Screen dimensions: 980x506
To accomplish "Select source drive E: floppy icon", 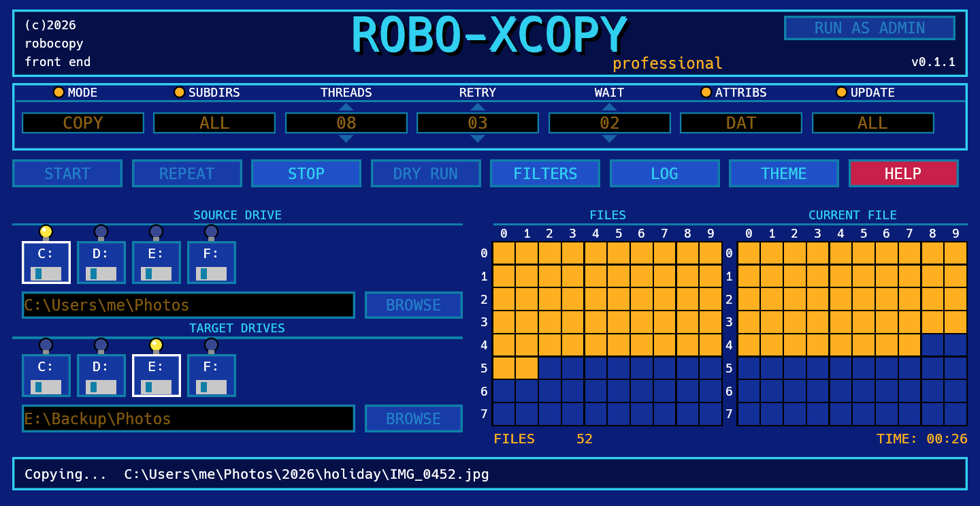I will tap(157, 262).
